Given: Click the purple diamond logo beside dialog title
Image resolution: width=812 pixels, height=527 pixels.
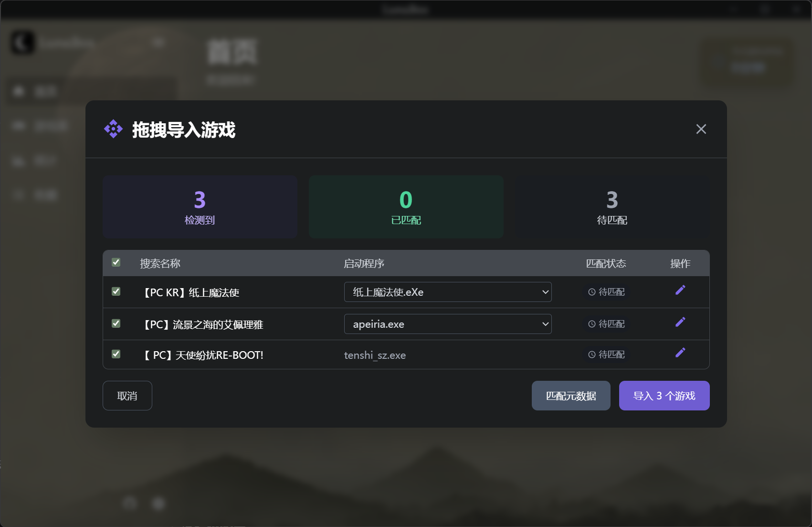Looking at the screenshot, I should [113, 129].
